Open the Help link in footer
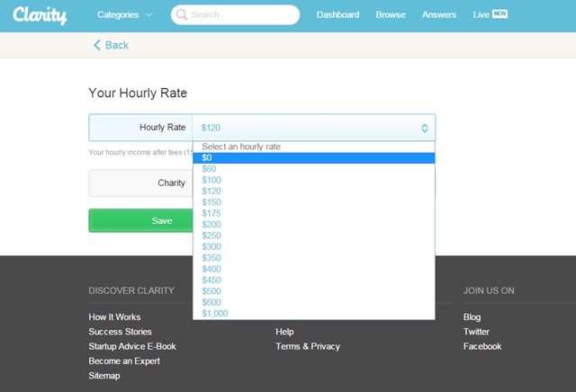The width and height of the screenshot is (576, 392). (x=284, y=332)
